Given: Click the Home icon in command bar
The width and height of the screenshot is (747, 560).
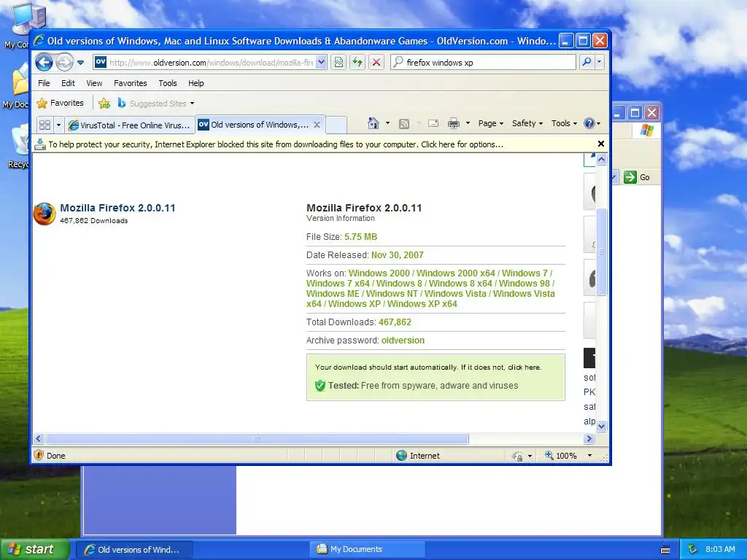Looking at the screenshot, I should tap(373, 123).
